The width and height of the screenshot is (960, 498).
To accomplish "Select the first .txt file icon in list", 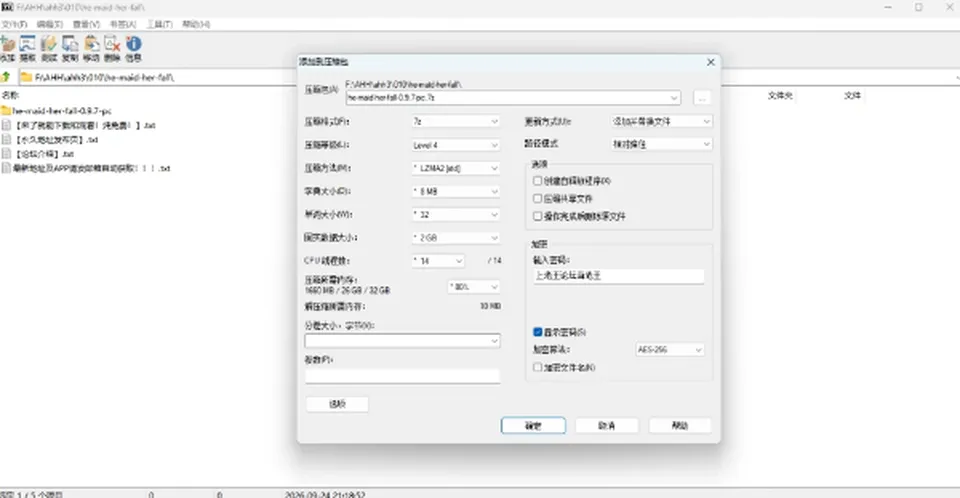I will (x=6, y=125).
